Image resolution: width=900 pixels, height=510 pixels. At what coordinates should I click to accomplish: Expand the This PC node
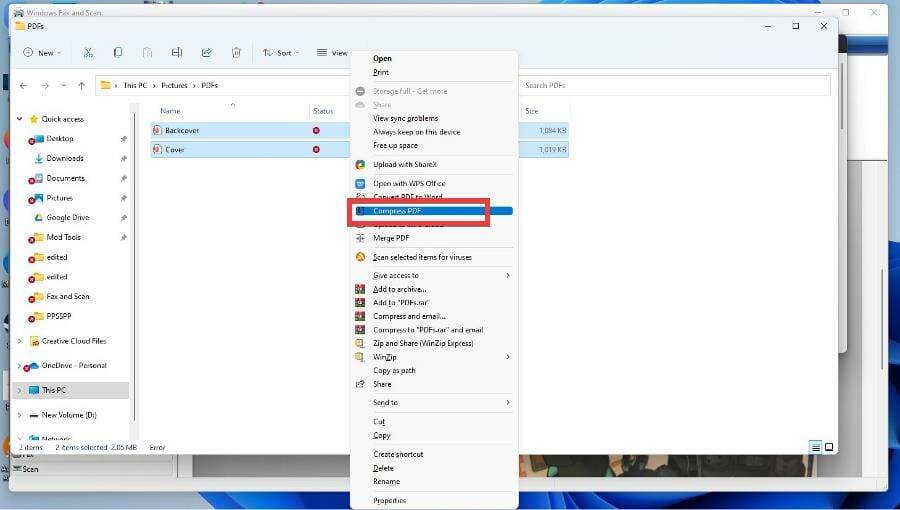tap(20, 390)
